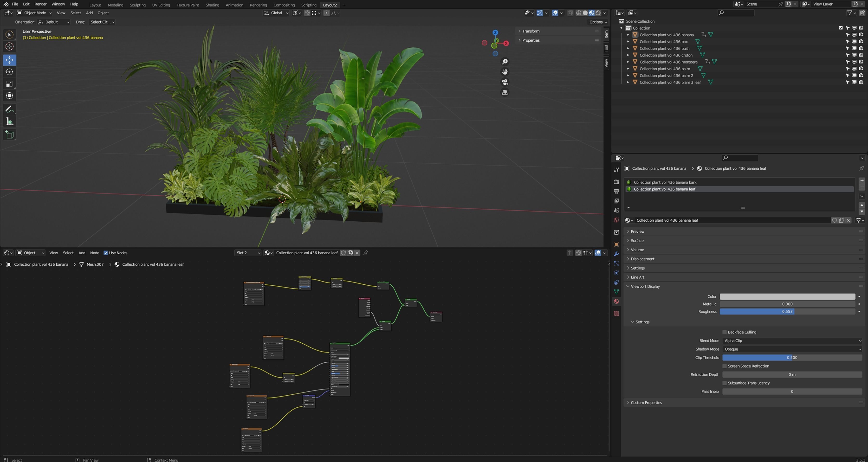The image size is (868, 462).
Task: Click the Global transform orientation button
Action: click(x=276, y=13)
